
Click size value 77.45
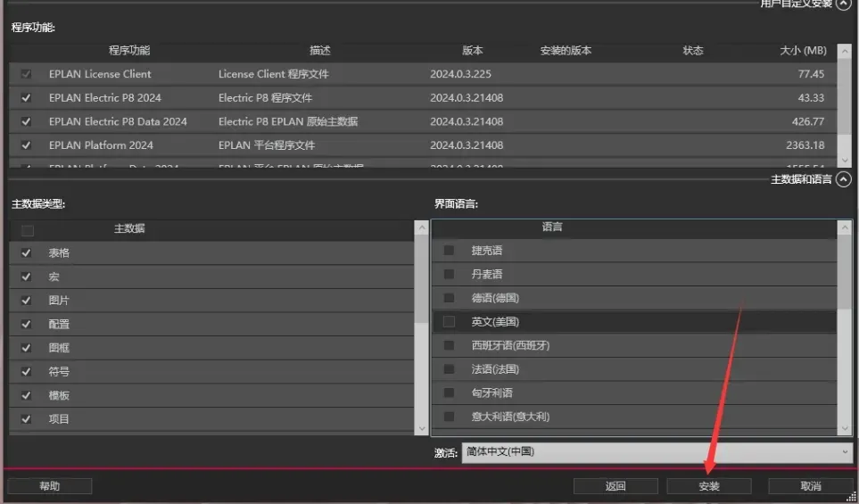pos(812,74)
